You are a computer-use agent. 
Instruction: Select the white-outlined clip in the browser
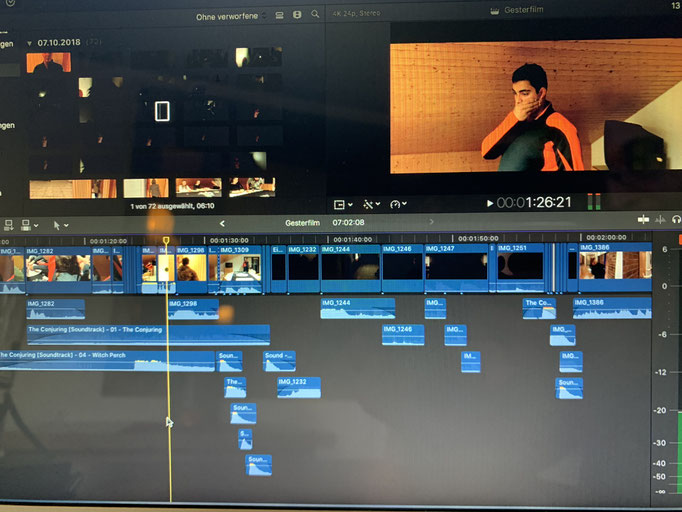tap(162, 111)
